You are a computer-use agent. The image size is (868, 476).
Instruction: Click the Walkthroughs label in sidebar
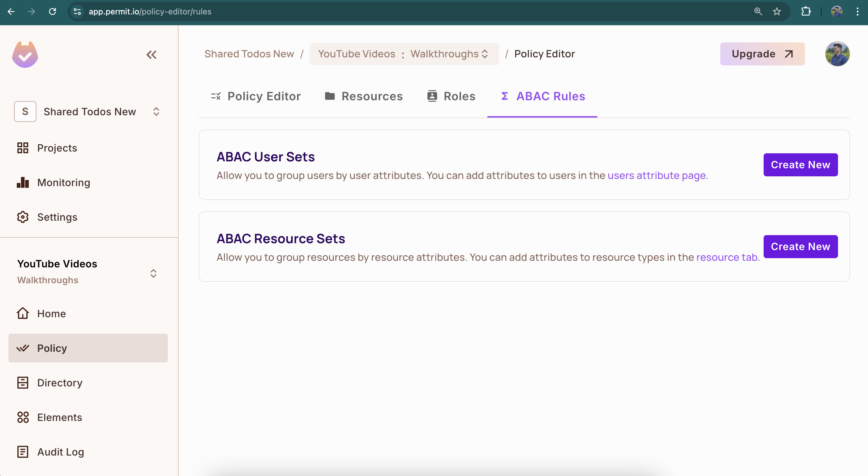[48, 280]
